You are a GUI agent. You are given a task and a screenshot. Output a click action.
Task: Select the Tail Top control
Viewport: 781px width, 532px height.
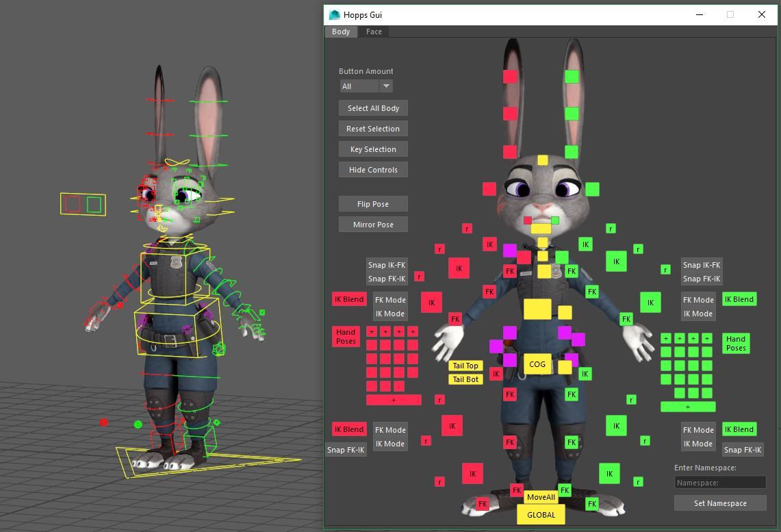[x=465, y=366]
